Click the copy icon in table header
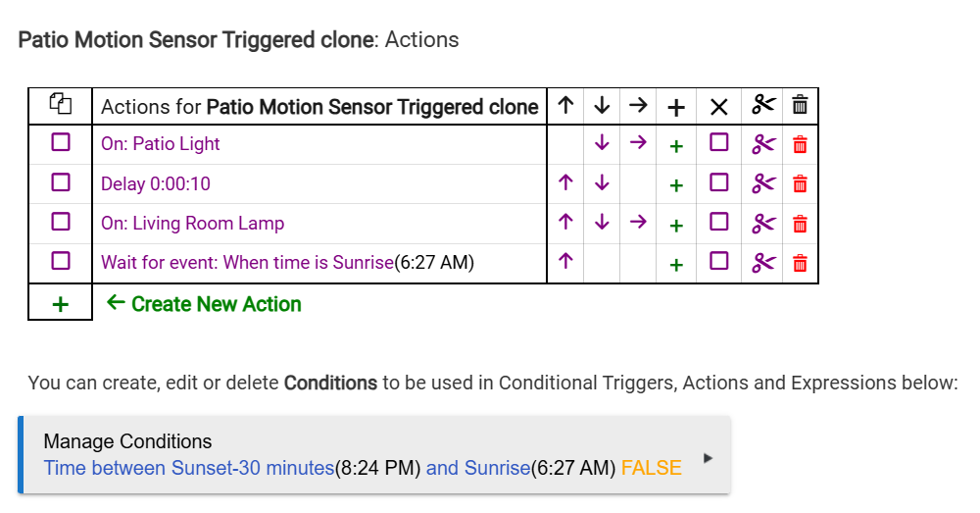Image resolution: width=980 pixels, height=513 pixels. [61, 105]
